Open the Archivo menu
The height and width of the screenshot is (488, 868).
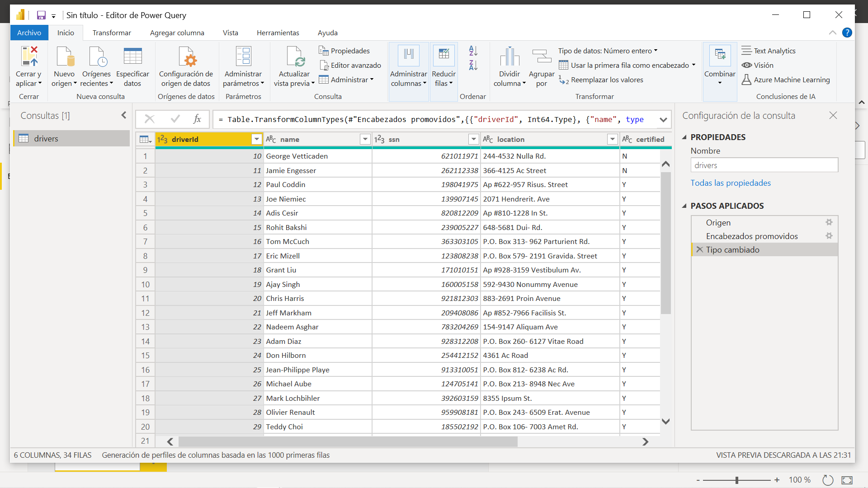(x=29, y=33)
